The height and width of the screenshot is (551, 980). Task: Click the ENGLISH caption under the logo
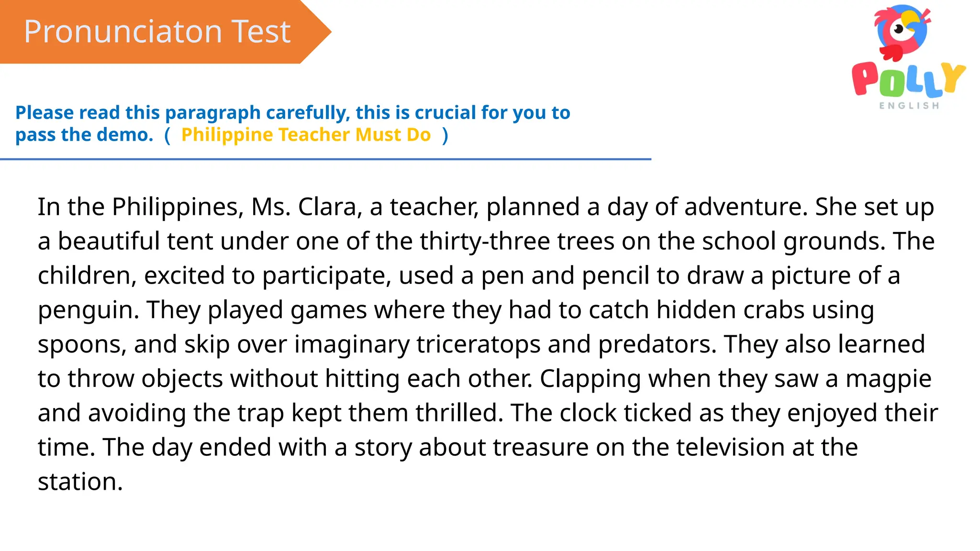[x=909, y=106]
